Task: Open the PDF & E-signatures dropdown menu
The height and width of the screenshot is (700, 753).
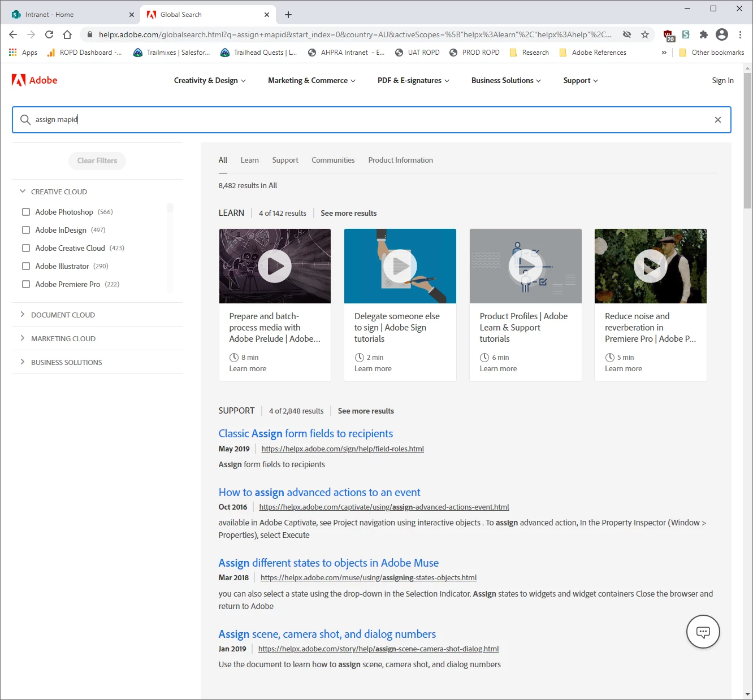Action: (413, 80)
